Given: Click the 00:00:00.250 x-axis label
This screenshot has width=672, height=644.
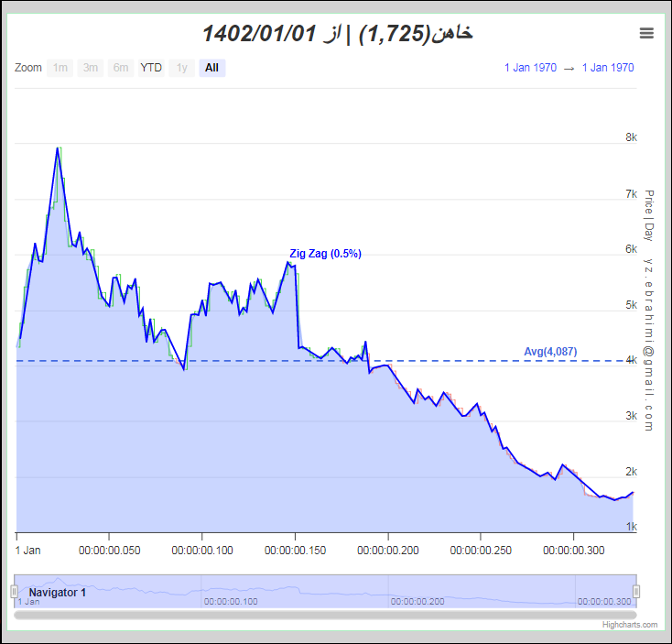Looking at the screenshot, I should [x=481, y=551].
